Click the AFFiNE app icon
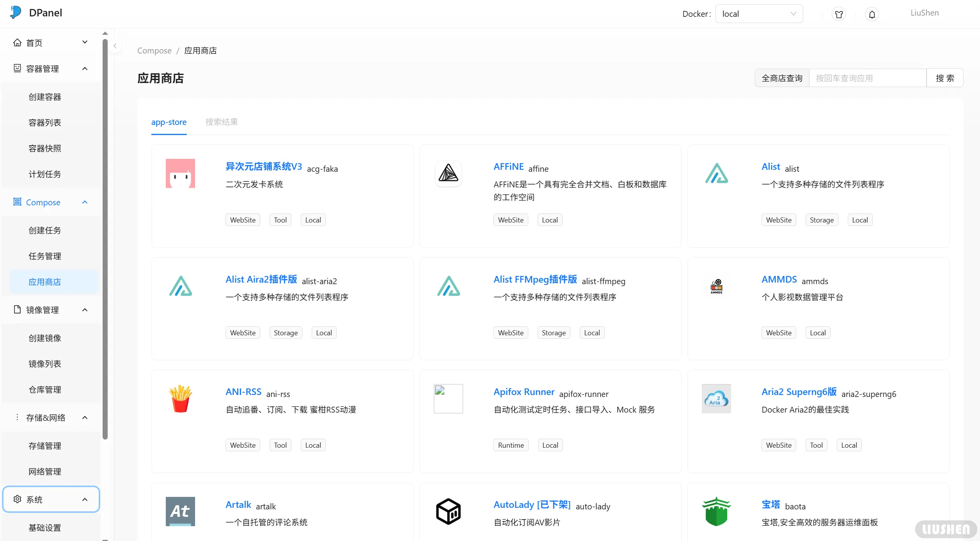 [448, 173]
